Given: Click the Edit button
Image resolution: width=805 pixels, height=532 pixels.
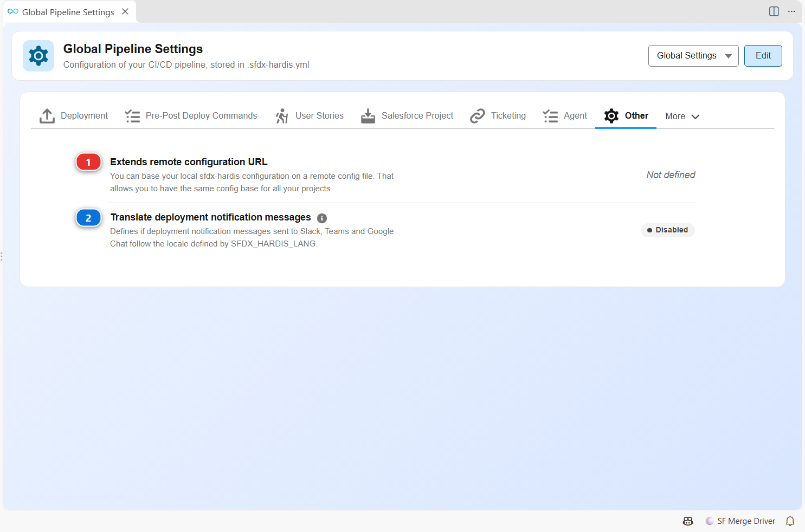Looking at the screenshot, I should (x=763, y=56).
